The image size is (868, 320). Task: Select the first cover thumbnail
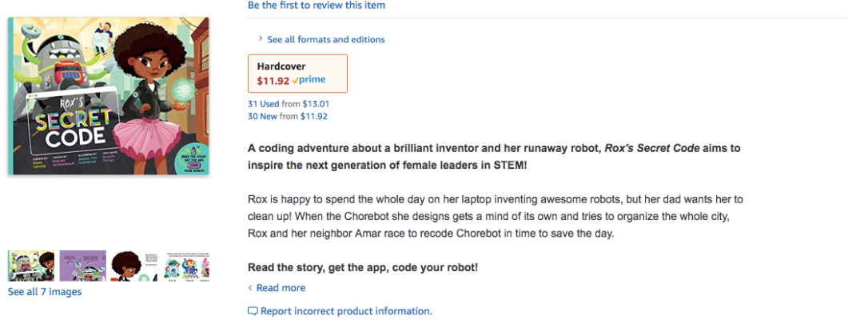[x=31, y=266]
